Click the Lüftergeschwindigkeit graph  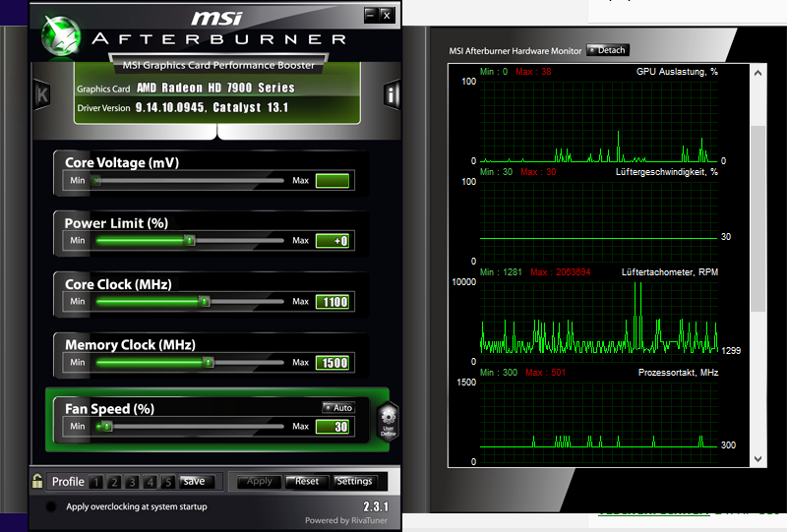[x=599, y=222]
